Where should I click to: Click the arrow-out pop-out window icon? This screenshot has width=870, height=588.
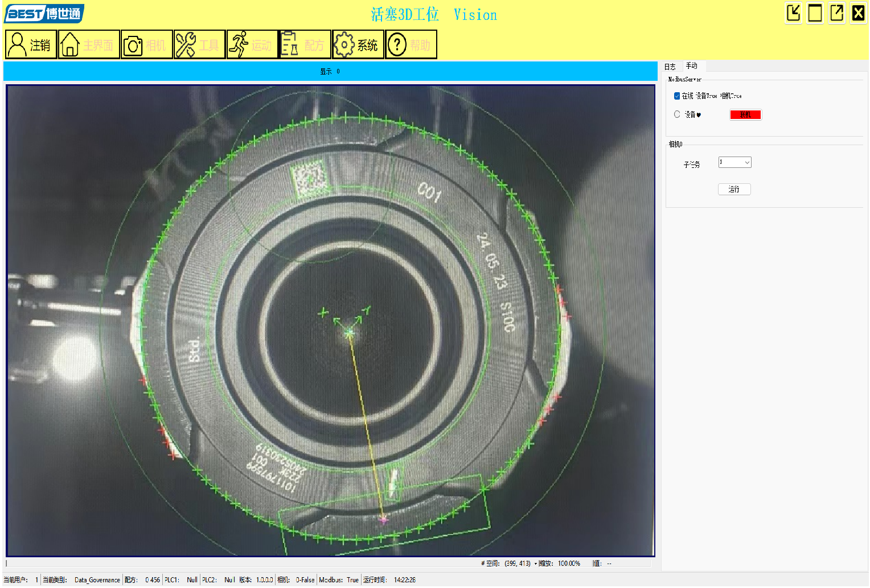837,13
